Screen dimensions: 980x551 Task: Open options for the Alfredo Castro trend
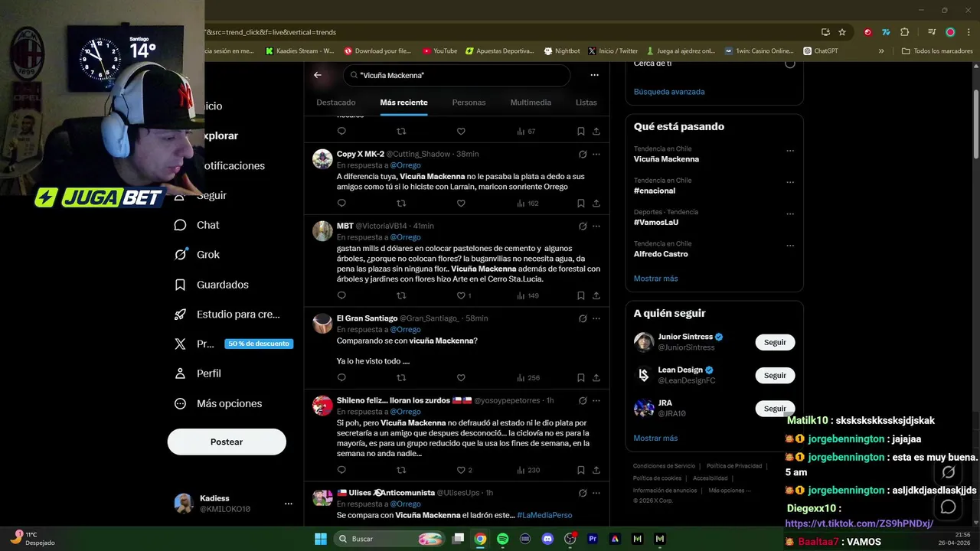click(x=790, y=246)
